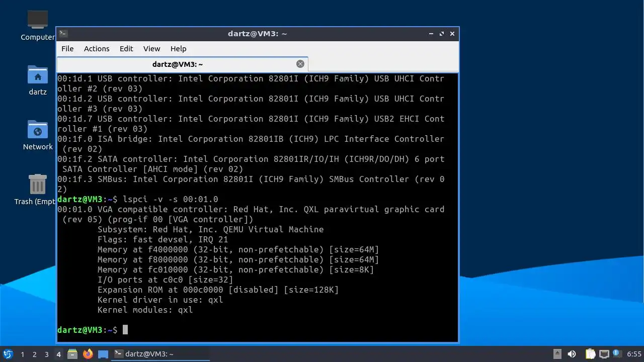The height and width of the screenshot is (362, 644).
Task: Open the File menu in terminal
Action: coord(67,49)
